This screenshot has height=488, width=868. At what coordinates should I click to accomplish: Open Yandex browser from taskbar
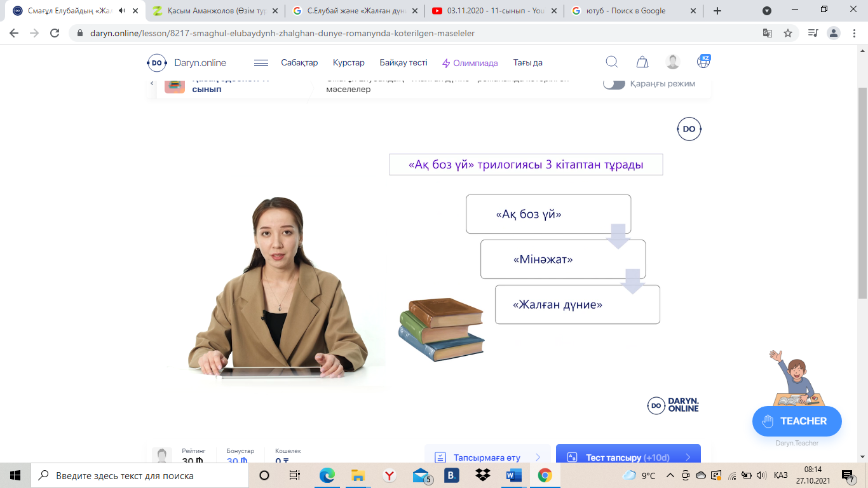click(389, 475)
